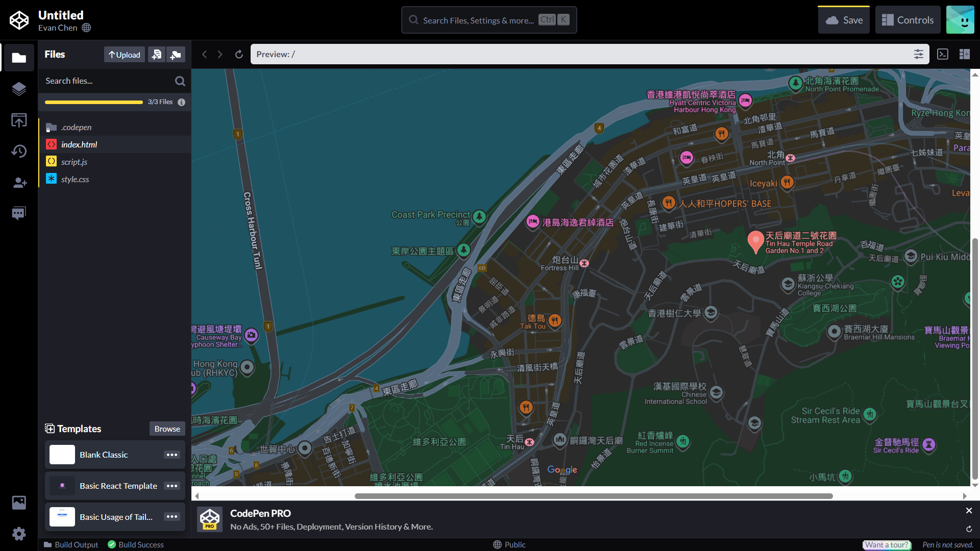The height and width of the screenshot is (551, 980).
Task: Select the index.html file
Action: (x=115, y=144)
